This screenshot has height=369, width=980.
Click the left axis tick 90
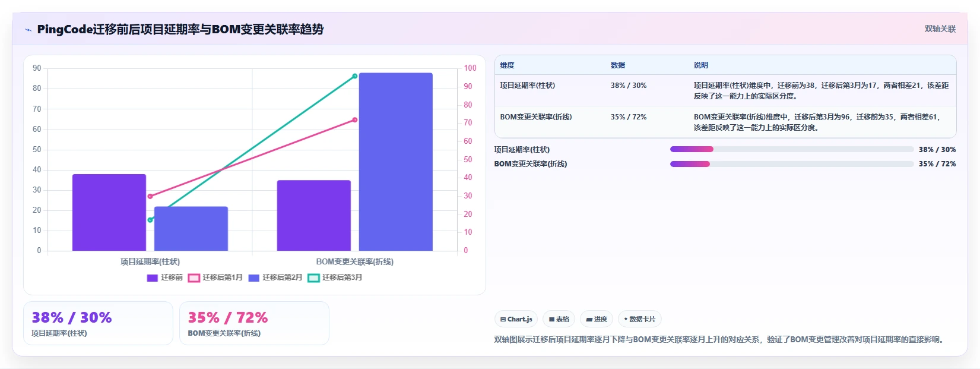pos(37,68)
